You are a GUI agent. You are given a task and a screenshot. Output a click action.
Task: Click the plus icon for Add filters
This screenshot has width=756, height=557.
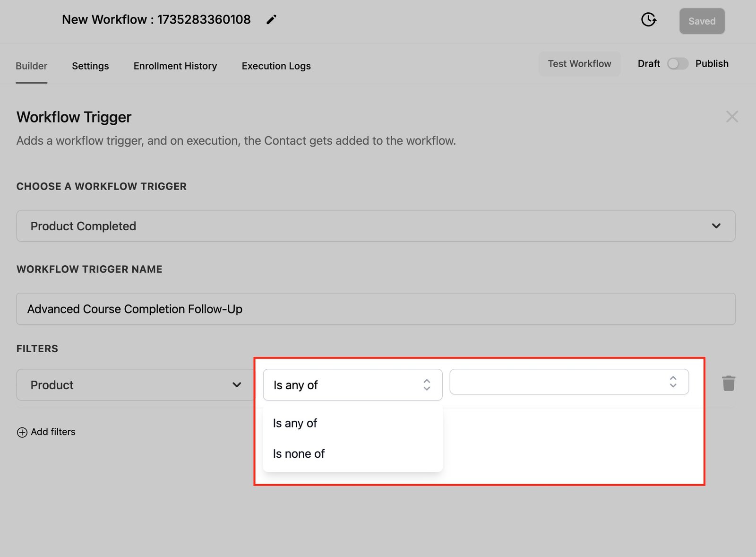pyautogui.click(x=22, y=432)
